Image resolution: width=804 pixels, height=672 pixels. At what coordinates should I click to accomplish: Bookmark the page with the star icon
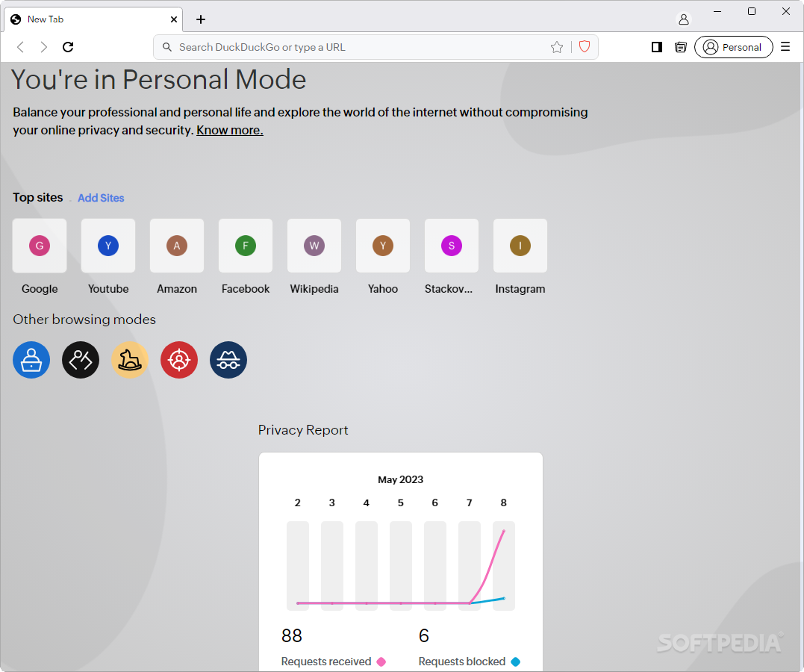tap(557, 47)
